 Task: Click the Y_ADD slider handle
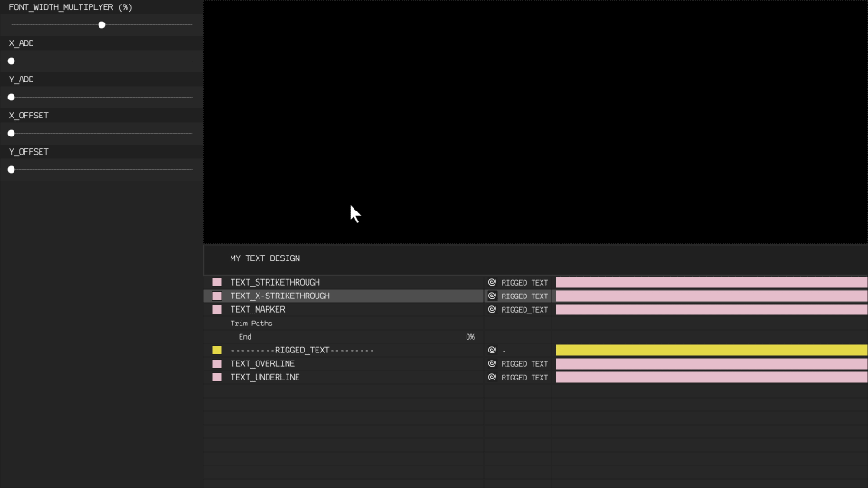pos(11,98)
